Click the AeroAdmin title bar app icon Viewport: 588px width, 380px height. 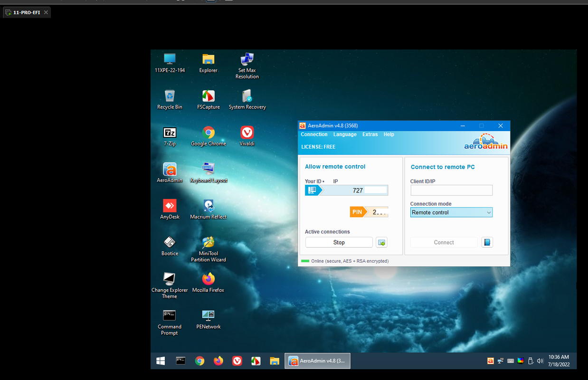[x=302, y=126]
